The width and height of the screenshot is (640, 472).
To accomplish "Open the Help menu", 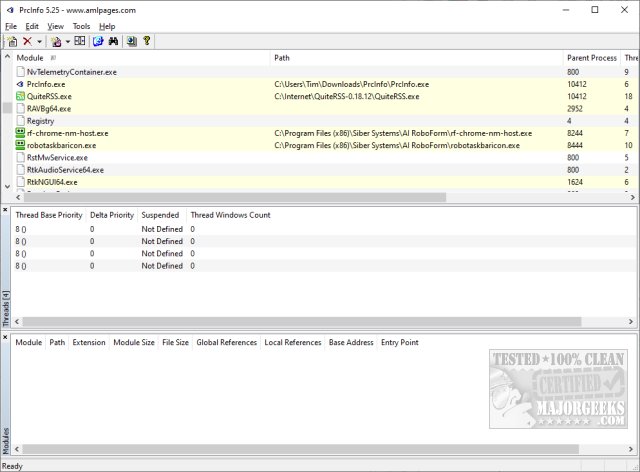I will (107, 27).
